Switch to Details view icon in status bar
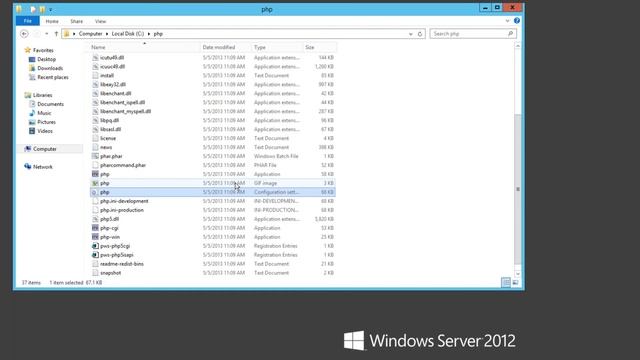 pos(506,282)
